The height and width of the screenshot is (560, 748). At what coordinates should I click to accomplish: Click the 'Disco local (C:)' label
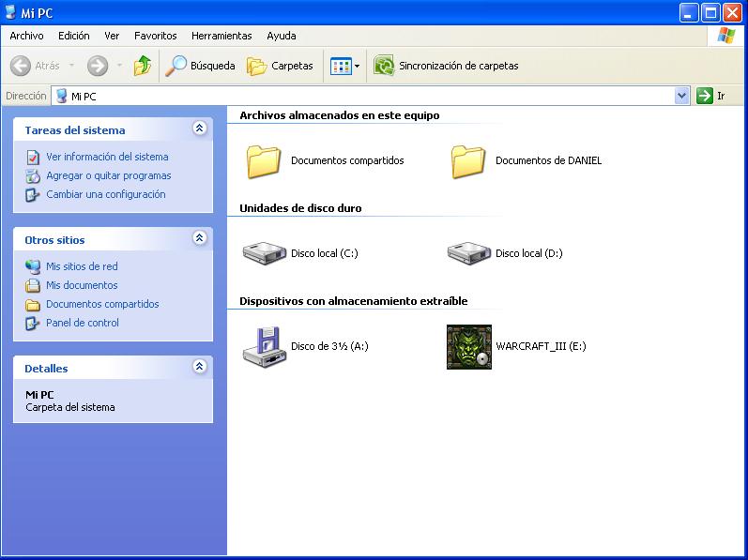pyautogui.click(x=325, y=253)
